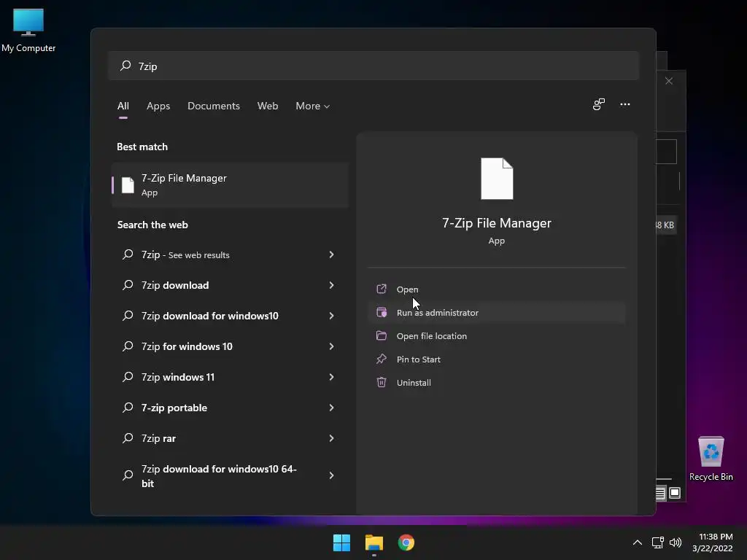Open the Recycle Bin desktop icon

(x=711, y=459)
